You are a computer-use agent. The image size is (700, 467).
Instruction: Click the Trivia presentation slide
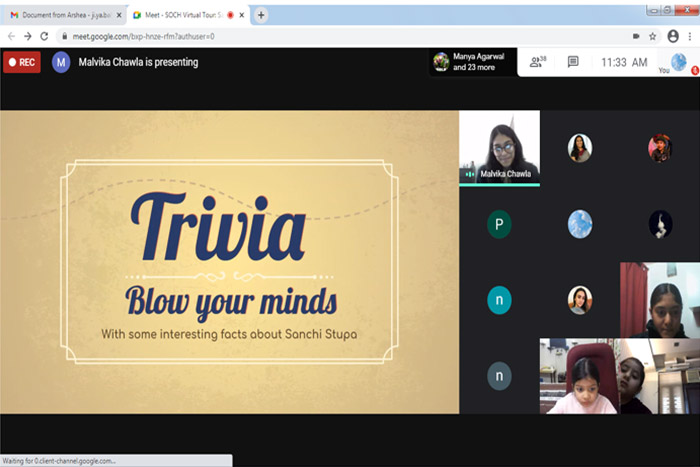click(x=229, y=262)
